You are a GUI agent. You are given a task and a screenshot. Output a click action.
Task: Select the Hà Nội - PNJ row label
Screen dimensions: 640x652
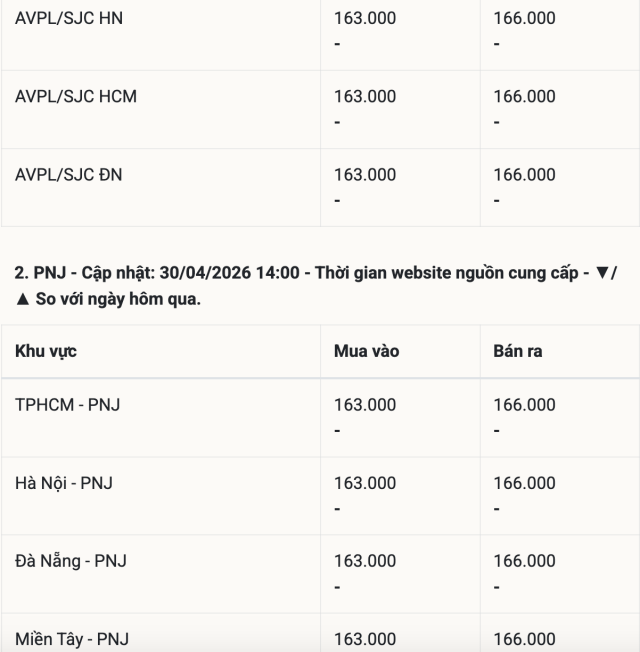(64, 483)
